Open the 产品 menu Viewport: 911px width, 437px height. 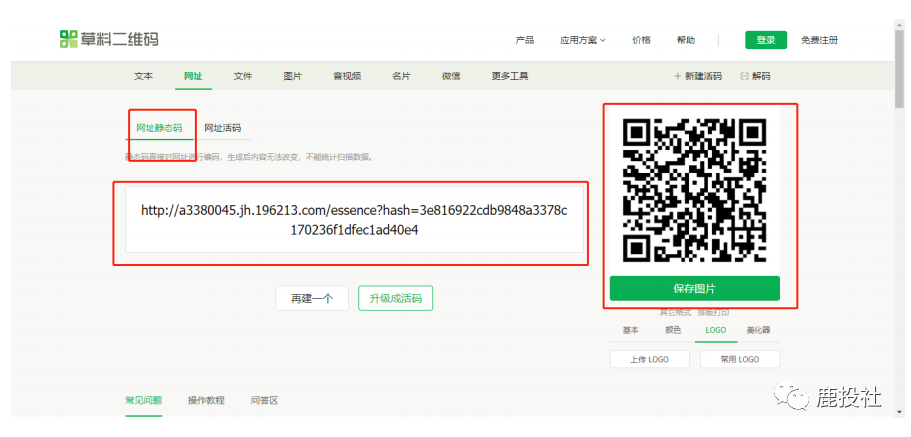click(524, 40)
